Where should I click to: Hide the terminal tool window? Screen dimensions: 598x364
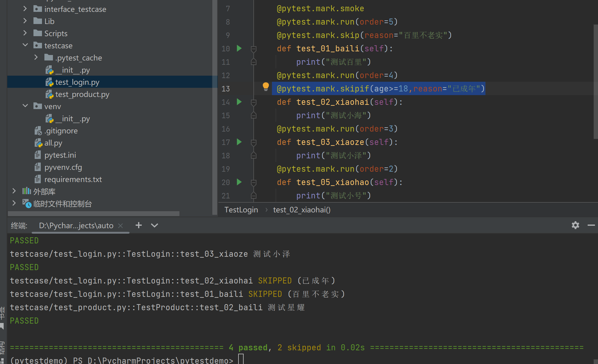pos(591,225)
